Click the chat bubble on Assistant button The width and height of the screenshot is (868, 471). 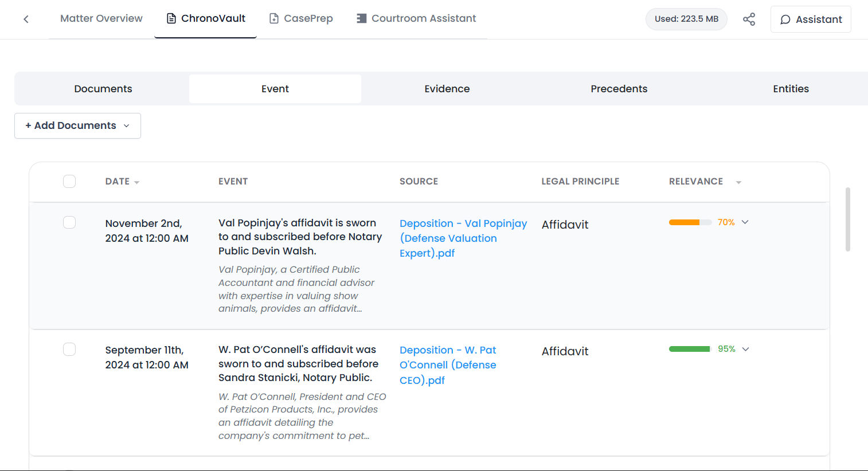[x=785, y=19]
